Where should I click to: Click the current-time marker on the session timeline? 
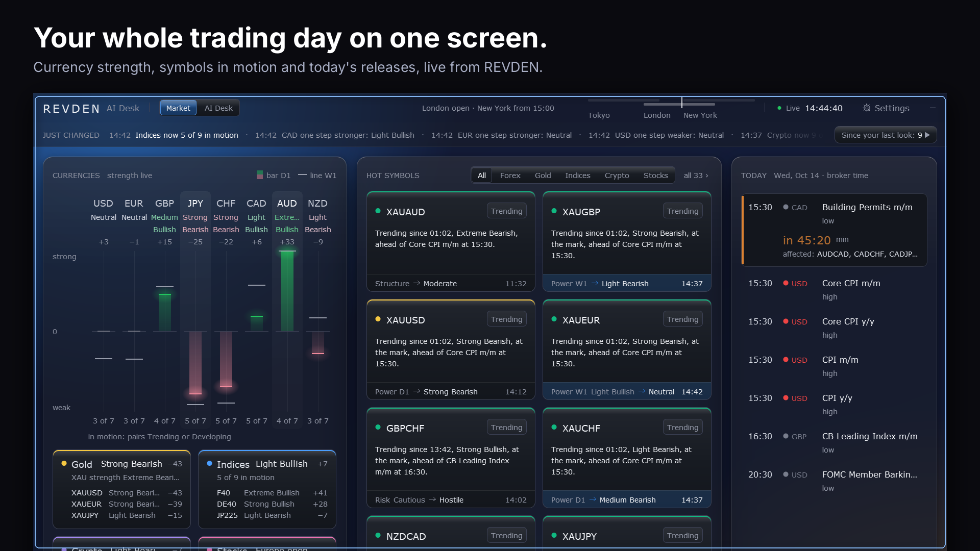pyautogui.click(x=682, y=102)
